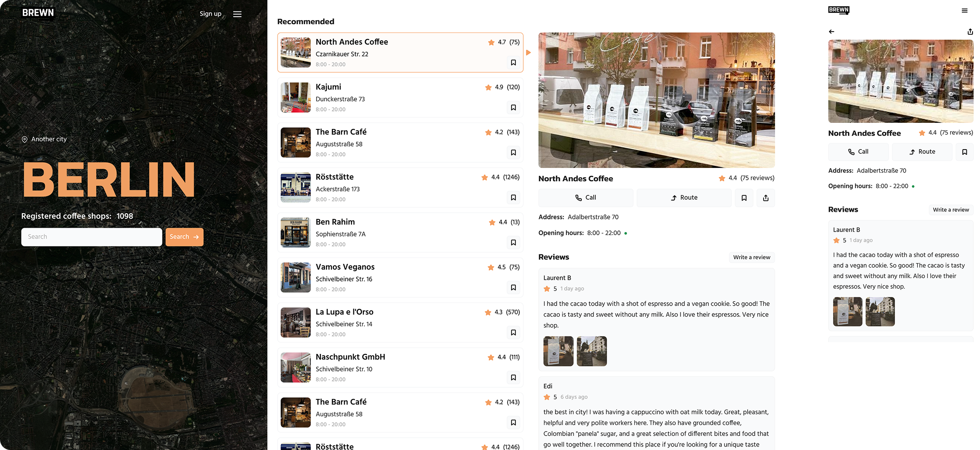This screenshot has width=980, height=450.
Task: Click the BREWN logo in the mobile panel
Action: (839, 10)
